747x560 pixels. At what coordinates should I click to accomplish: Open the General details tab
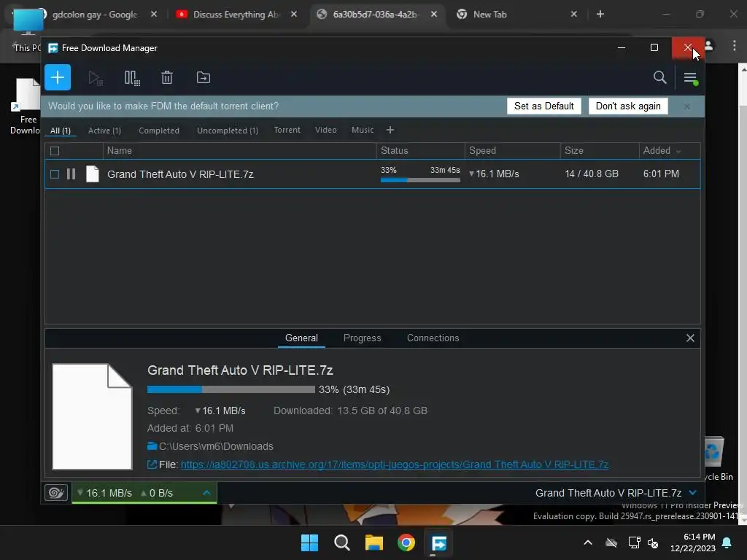click(x=301, y=338)
